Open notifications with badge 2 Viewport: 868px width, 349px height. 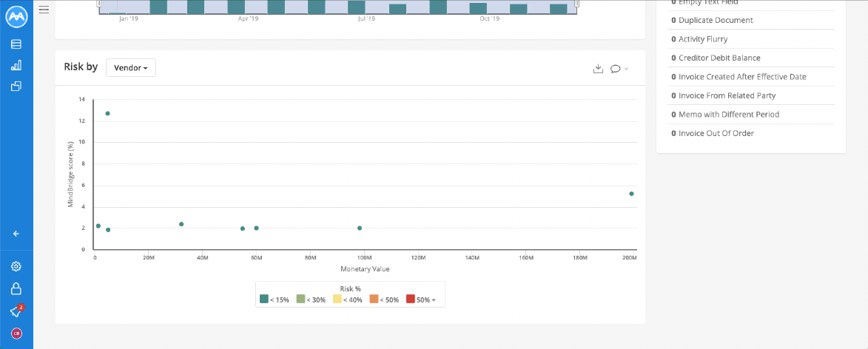[x=16, y=311]
